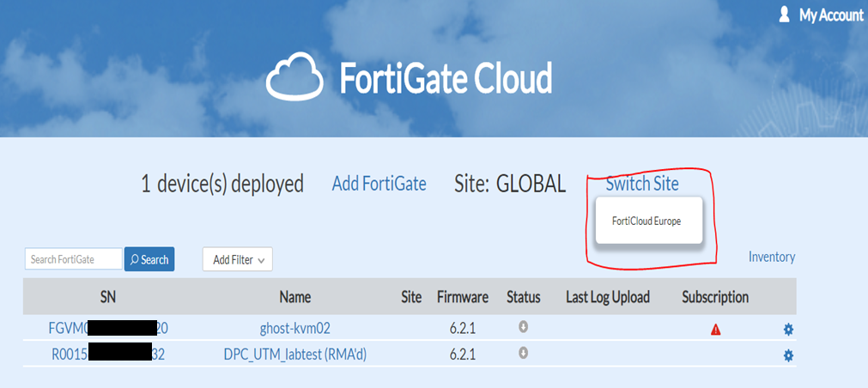Image resolution: width=868 pixels, height=388 pixels.
Task: Open My Account menu
Action: (830, 15)
